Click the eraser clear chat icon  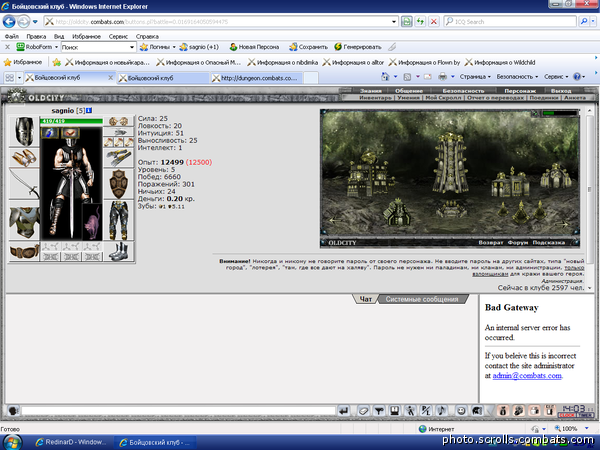point(363,411)
